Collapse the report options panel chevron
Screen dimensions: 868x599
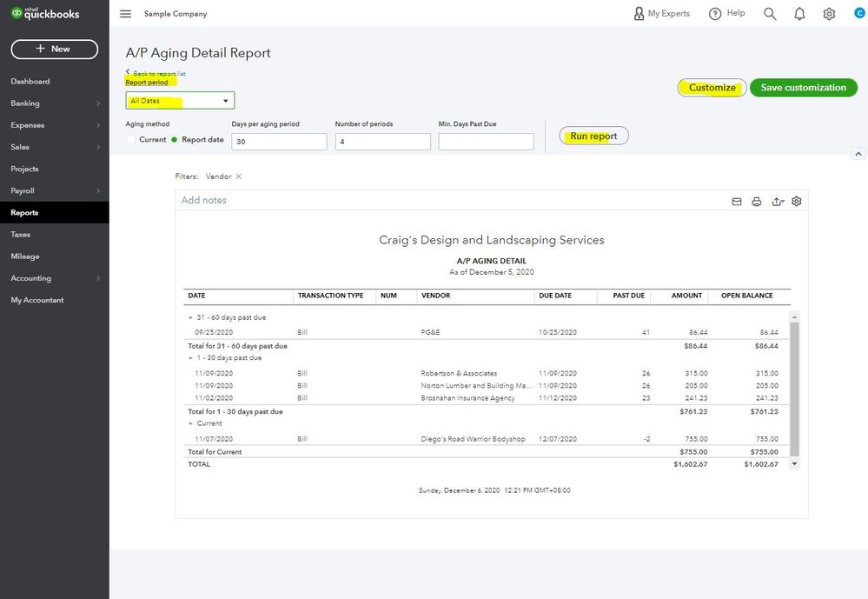point(858,154)
